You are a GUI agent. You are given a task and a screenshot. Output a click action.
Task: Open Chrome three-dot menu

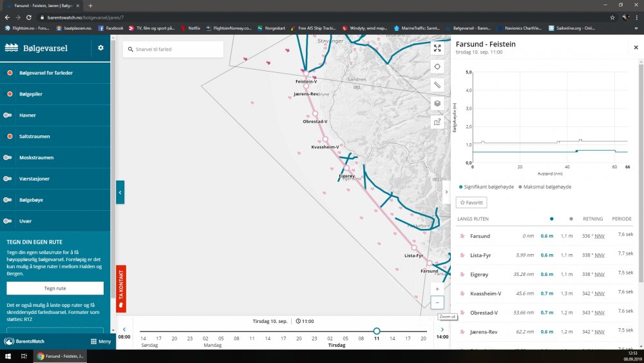point(637,17)
